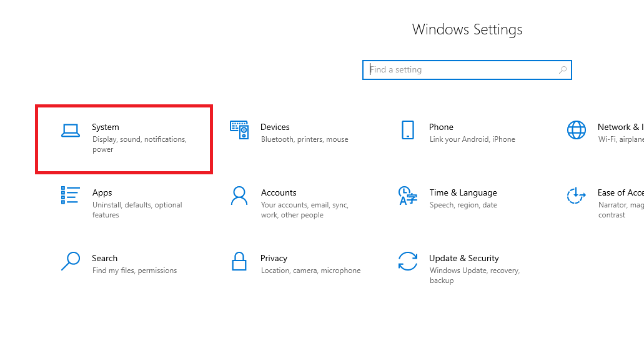This screenshot has width=644, height=353.
Task: Click the Apps list icon
Action: (x=70, y=195)
